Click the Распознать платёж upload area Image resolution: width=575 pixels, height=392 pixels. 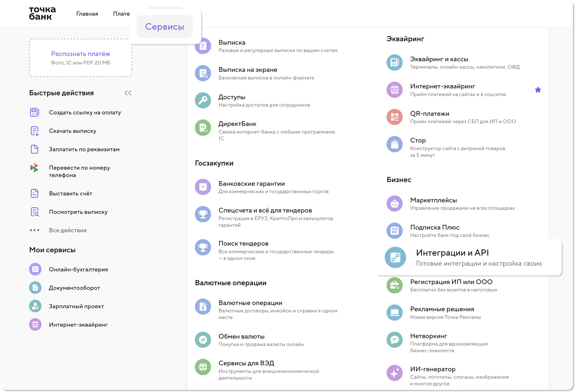[80, 58]
